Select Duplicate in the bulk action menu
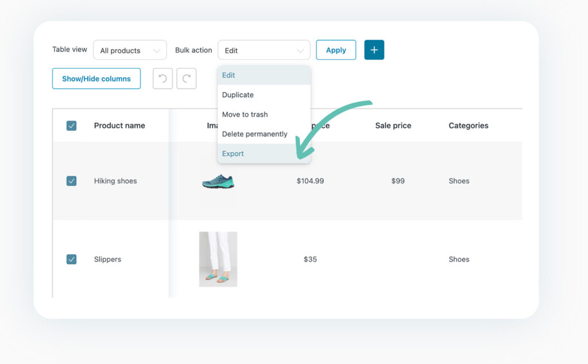The width and height of the screenshot is (588, 364). click(238, 95)
